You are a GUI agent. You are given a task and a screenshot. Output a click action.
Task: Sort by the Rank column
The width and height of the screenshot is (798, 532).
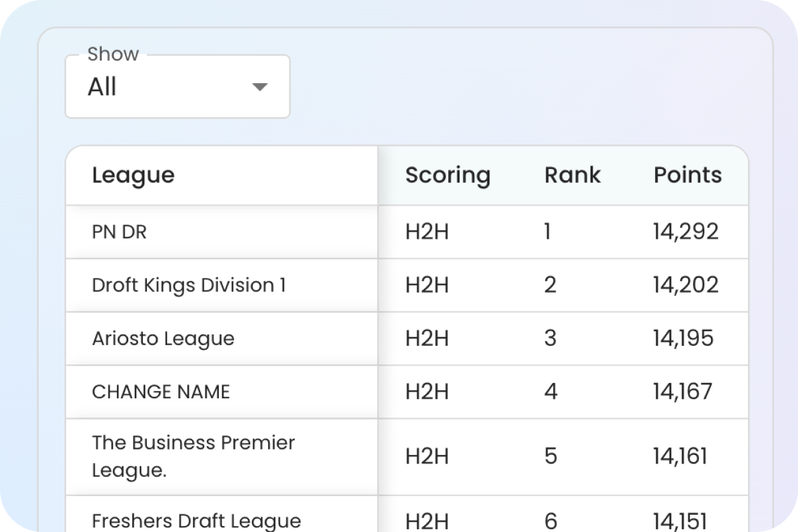(x=572, y=175)
